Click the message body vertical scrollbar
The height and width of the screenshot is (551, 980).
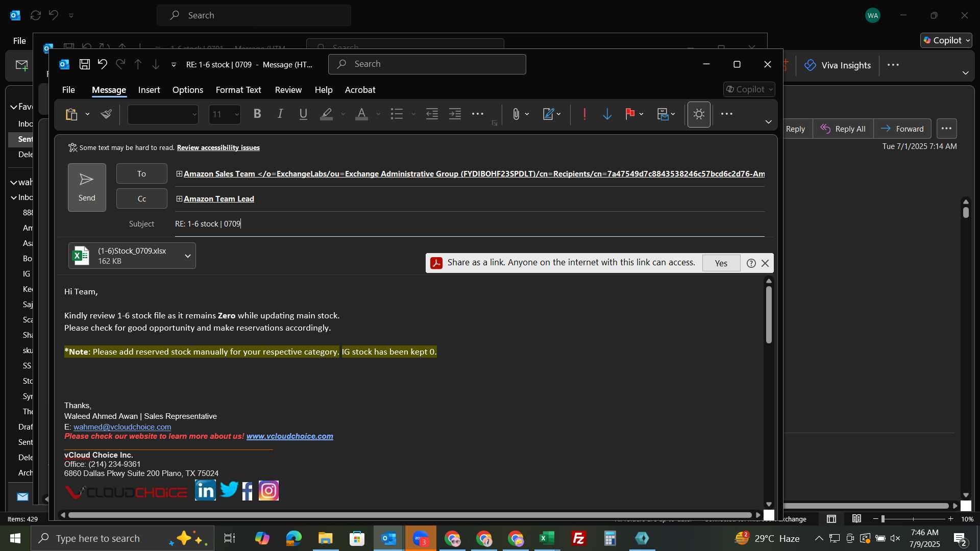[x=769, y=314]
